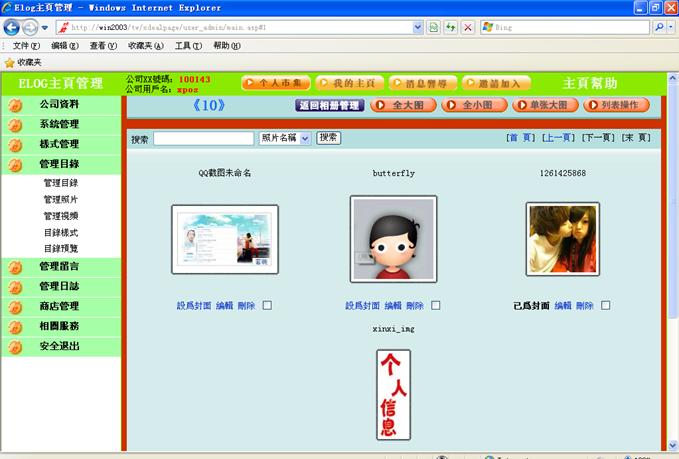The image size is (679, 459).
Task: Click the 收藏夹 star icon in favorites bar
Action: (x=9, y=62)
